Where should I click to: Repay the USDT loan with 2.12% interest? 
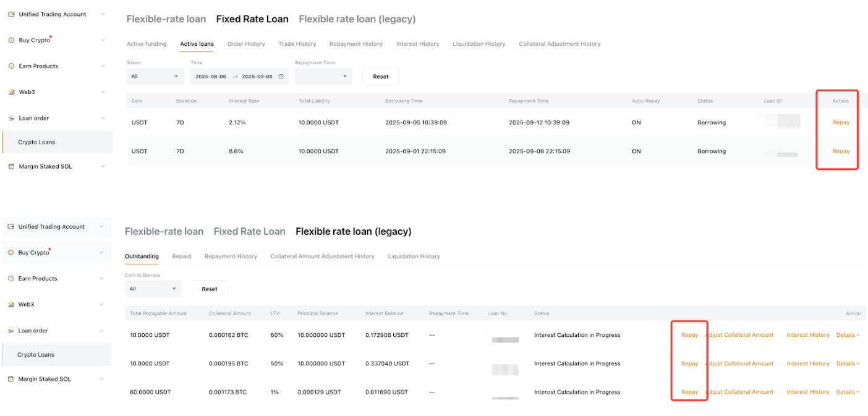(x=841, y=122)
